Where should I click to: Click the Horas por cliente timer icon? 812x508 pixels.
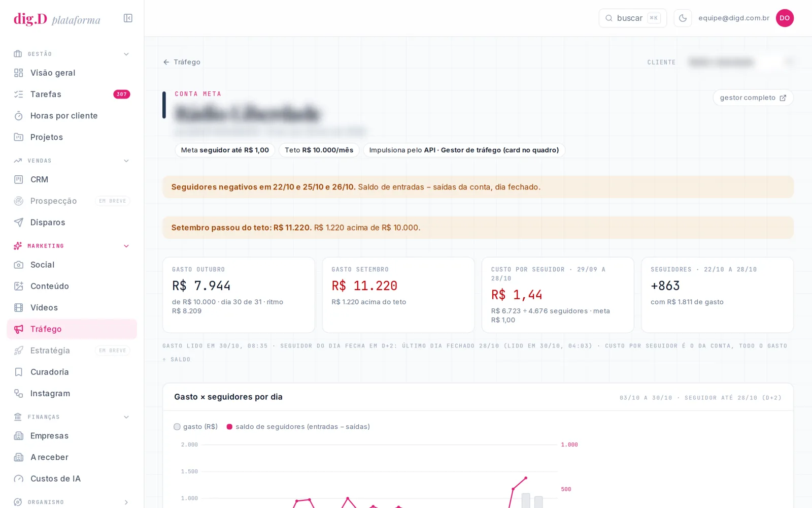[x=19, y=116]
